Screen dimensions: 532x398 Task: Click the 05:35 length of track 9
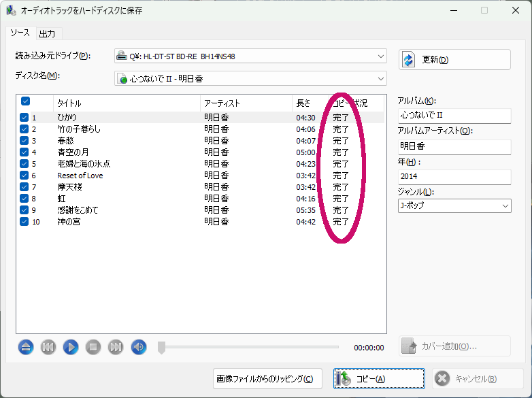click(x=305, y=210)
